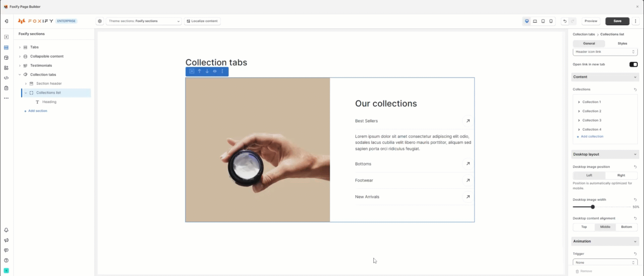Image resolution: width=644 pixels, height=276 pixels.
Task: Expand the Testimonials tree item
Action: tap(20, 66)
